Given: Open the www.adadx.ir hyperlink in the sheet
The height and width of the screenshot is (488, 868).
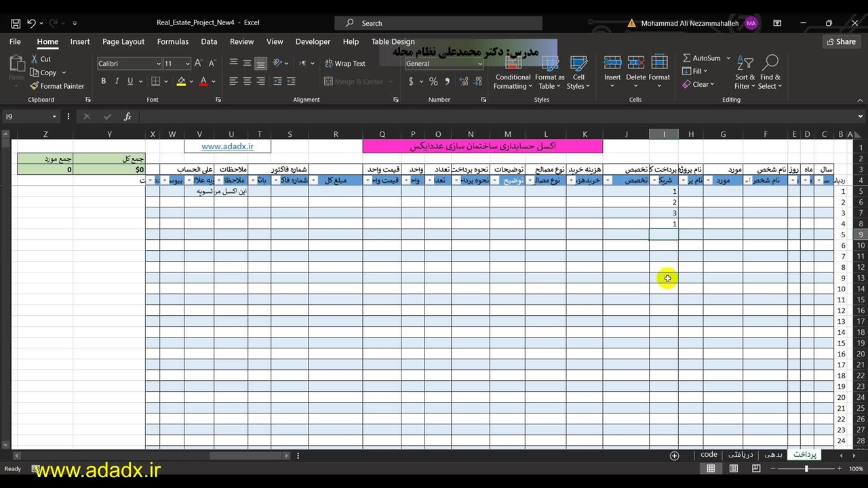Looking at the screenshot, I should pyautogui.click(x=227, y=146).
